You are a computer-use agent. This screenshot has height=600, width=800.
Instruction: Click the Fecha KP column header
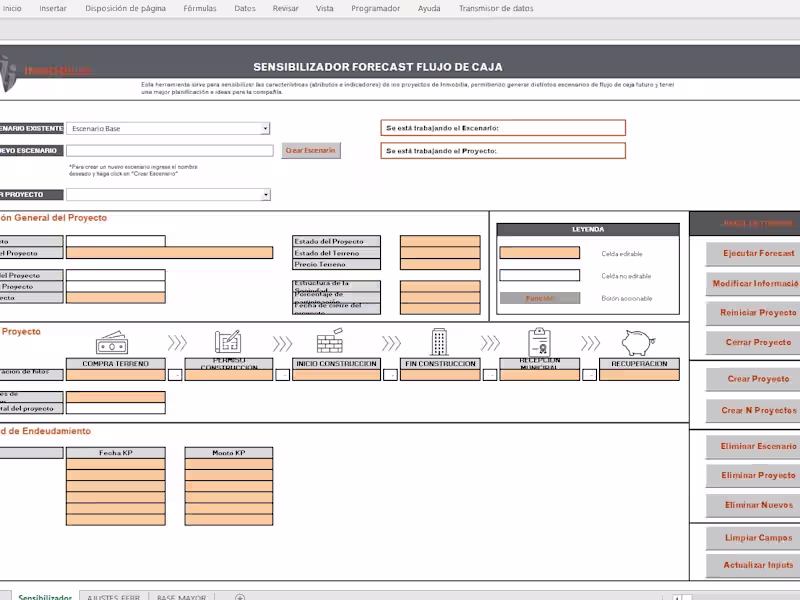116,453
